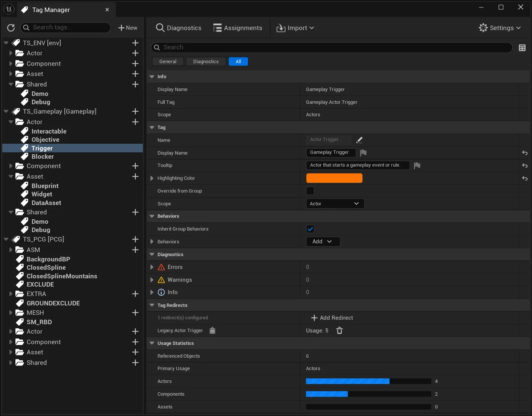Screen dimensions: 532x416
Task: Switch to the Diagnostics filter tab
Action: click(206, 62)
